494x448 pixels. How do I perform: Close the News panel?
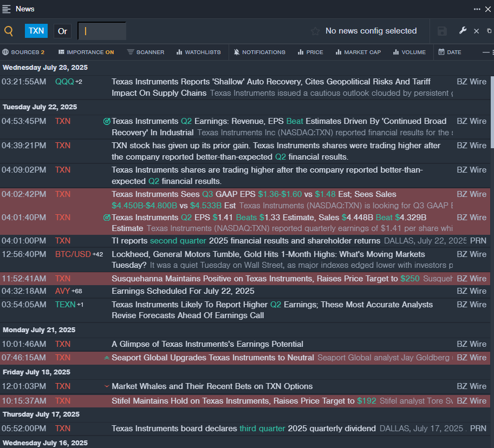click(488, 9)
